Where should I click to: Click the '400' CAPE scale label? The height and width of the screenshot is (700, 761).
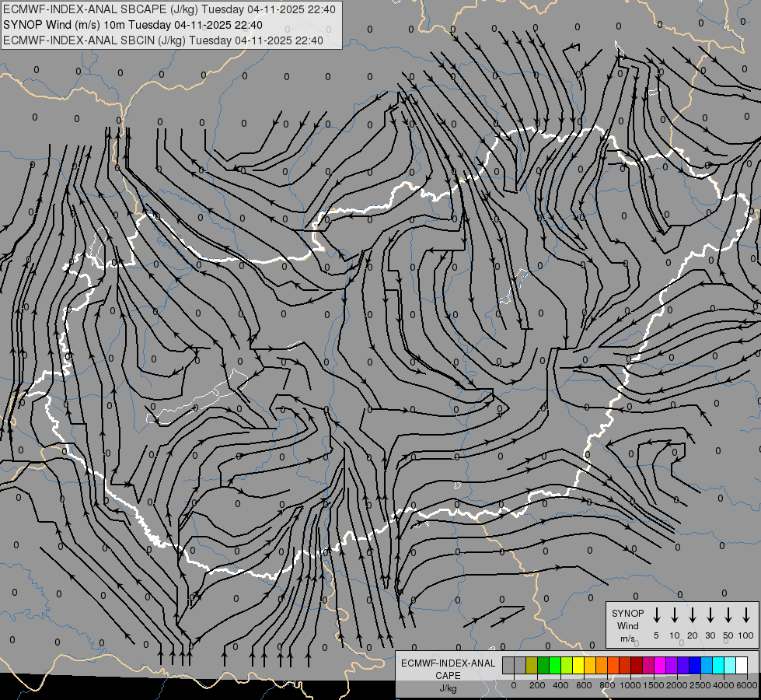tap(560, 685)
